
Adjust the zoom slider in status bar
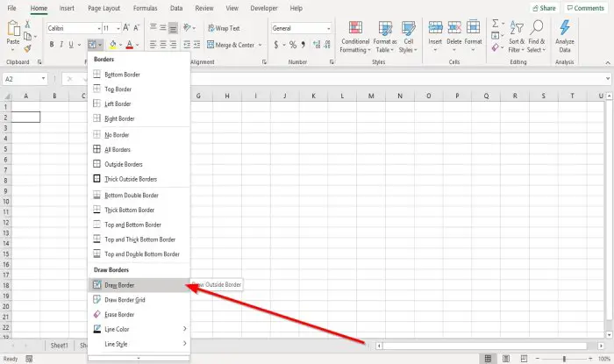pos(564,359)
